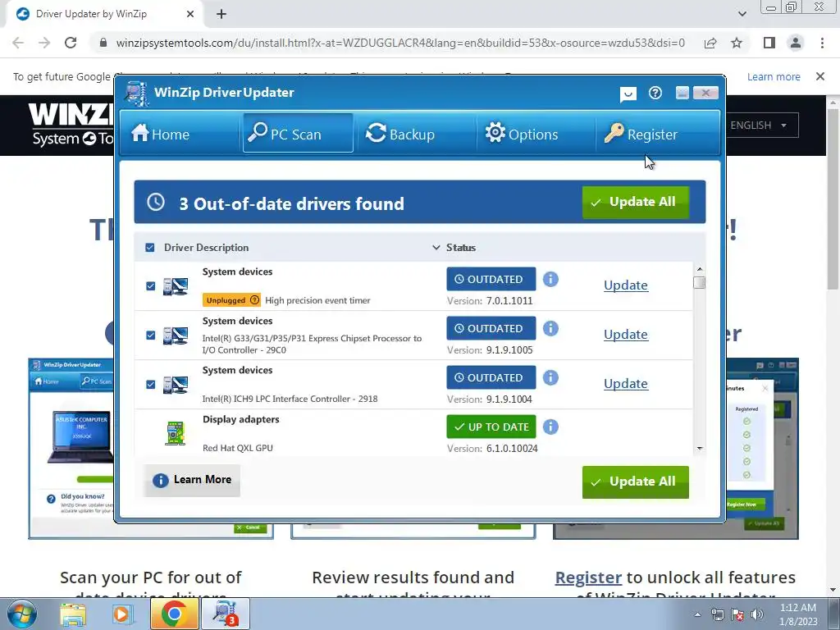The width and height of the screenshot is (840, 630).
Task: Open Windows Explorer from taskbar
Action: (x=72, y=614)
